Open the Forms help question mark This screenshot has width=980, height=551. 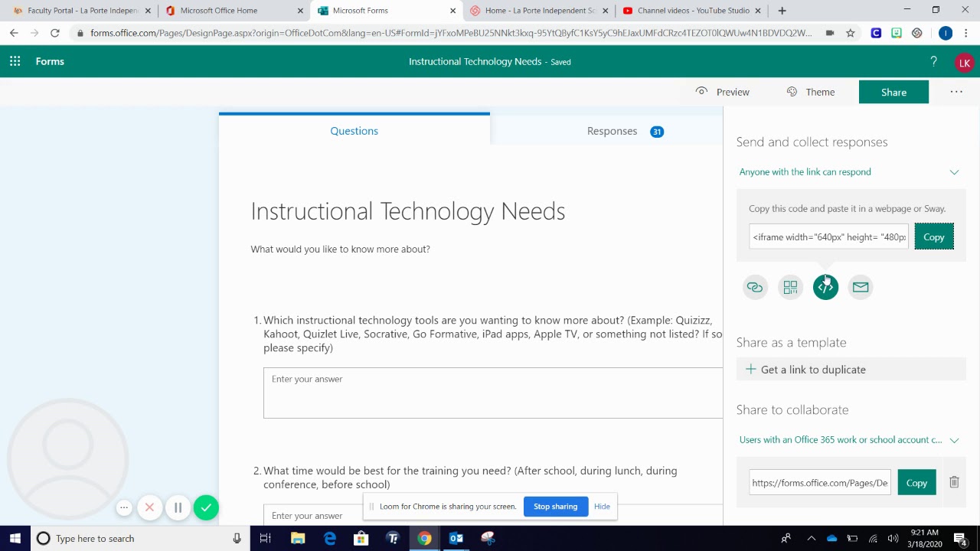click(x=933, y=61)
